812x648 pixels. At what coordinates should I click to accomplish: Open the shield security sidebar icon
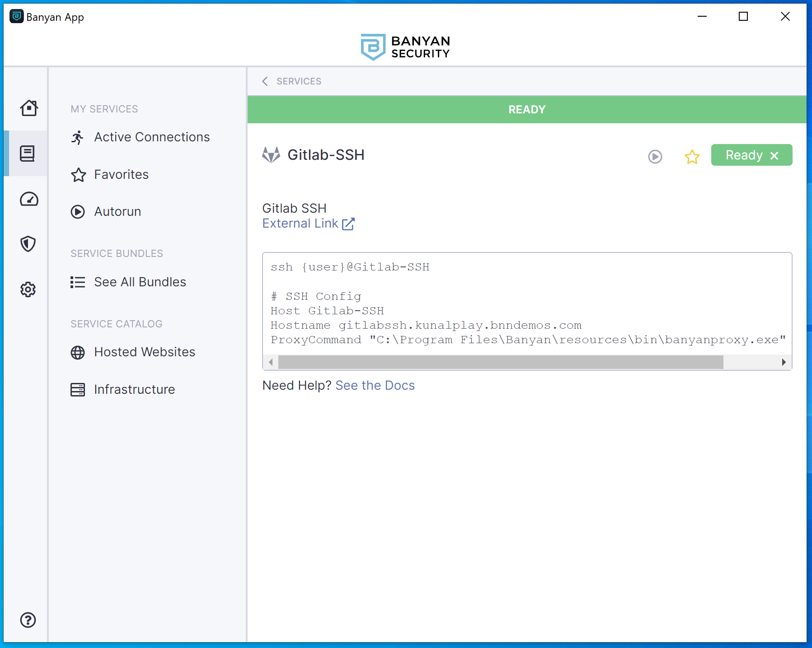(28, 244)
